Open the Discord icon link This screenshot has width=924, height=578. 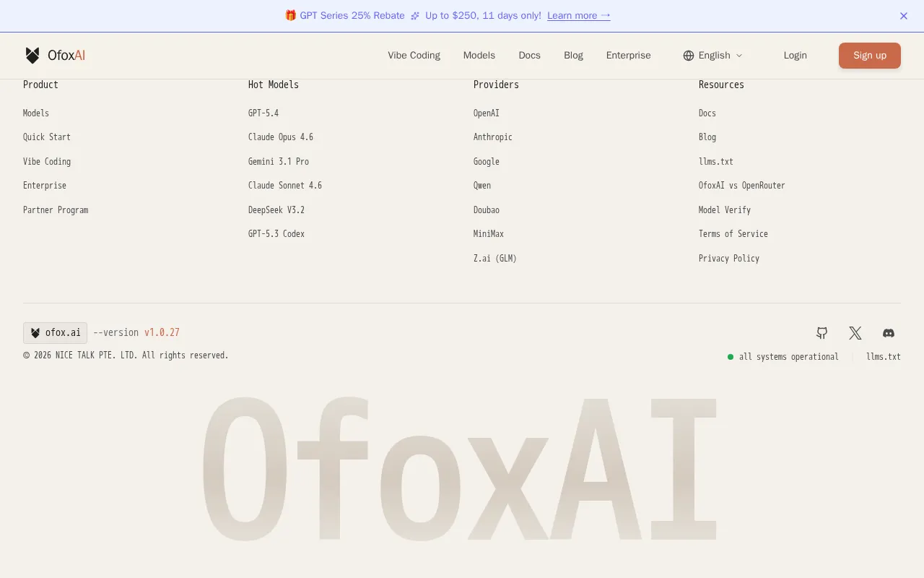[x=889, y=333]
